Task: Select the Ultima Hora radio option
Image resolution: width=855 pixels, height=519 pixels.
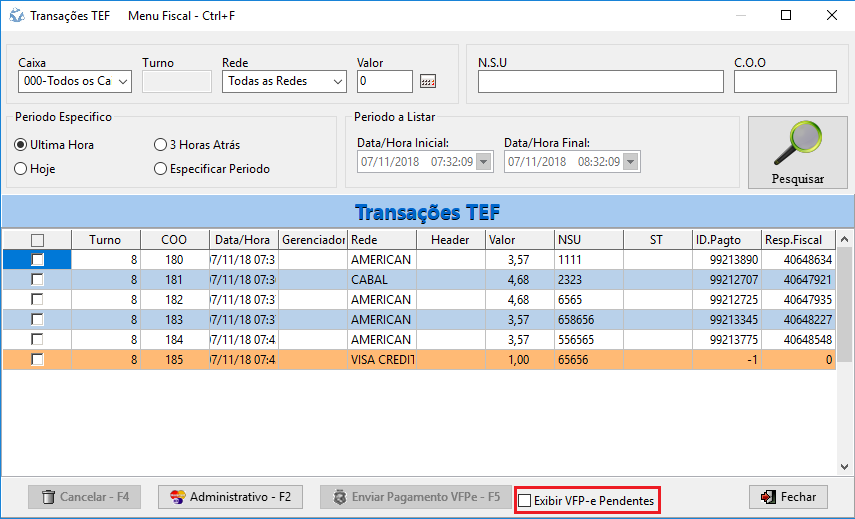Action: coord(21,145)
